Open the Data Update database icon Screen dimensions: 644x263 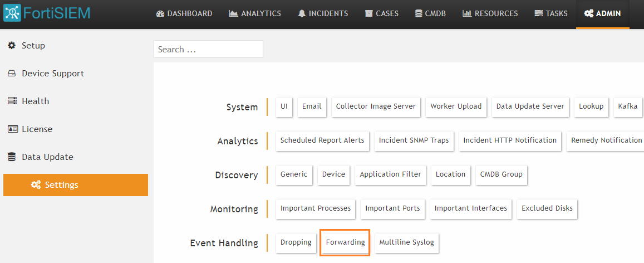pyautogui.click(x=12, y=157)
